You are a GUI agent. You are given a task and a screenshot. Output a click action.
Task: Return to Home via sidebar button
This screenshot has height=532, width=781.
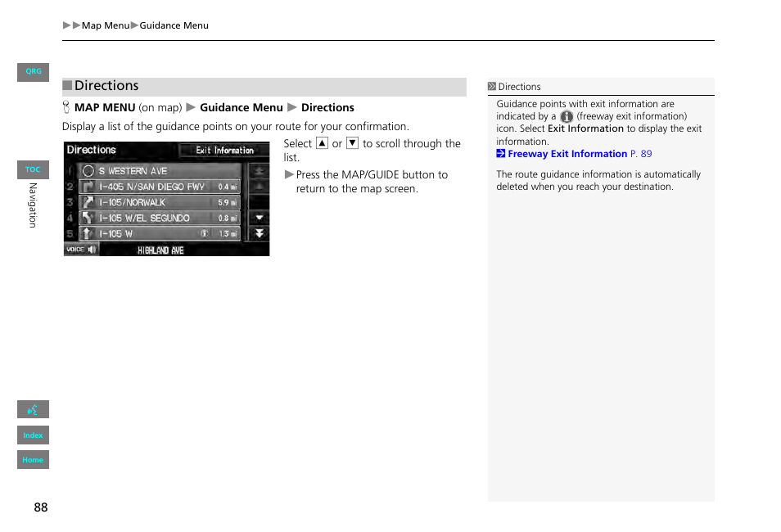coord(33,460)
